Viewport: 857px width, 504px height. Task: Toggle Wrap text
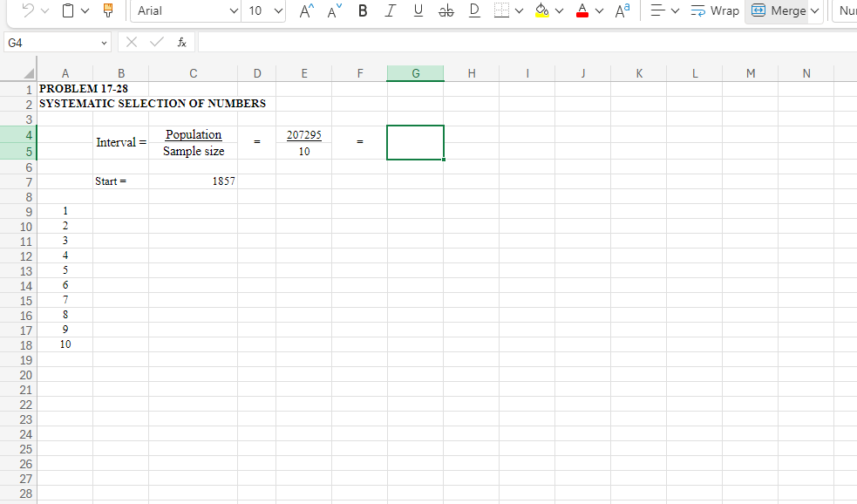pos(714,10)
